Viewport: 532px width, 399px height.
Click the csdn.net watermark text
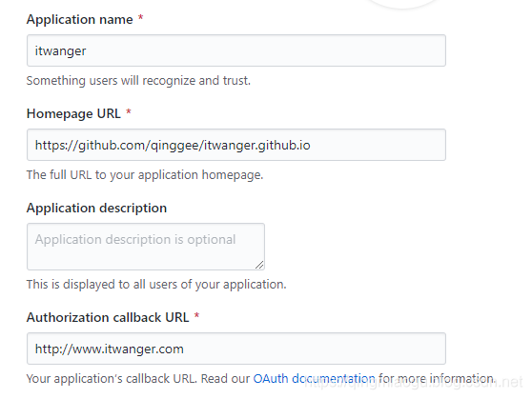click(x=413, y=383)
